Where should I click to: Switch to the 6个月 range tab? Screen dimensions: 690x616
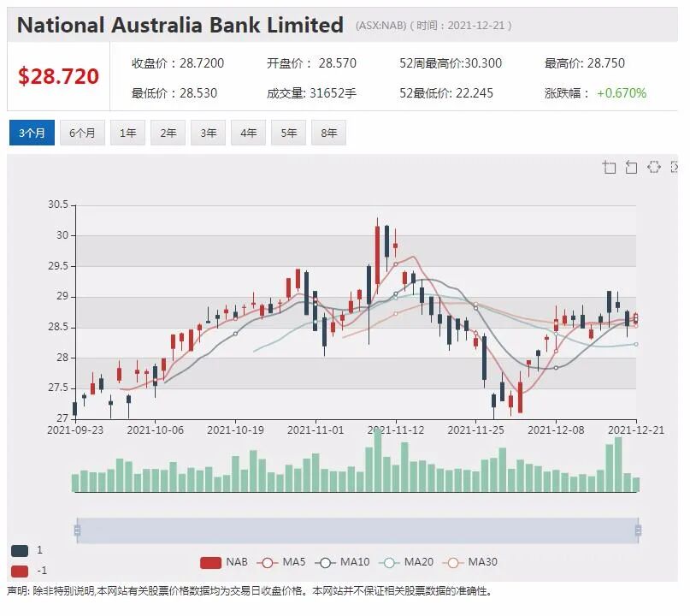pyautogui.click(x=82, y=133)
